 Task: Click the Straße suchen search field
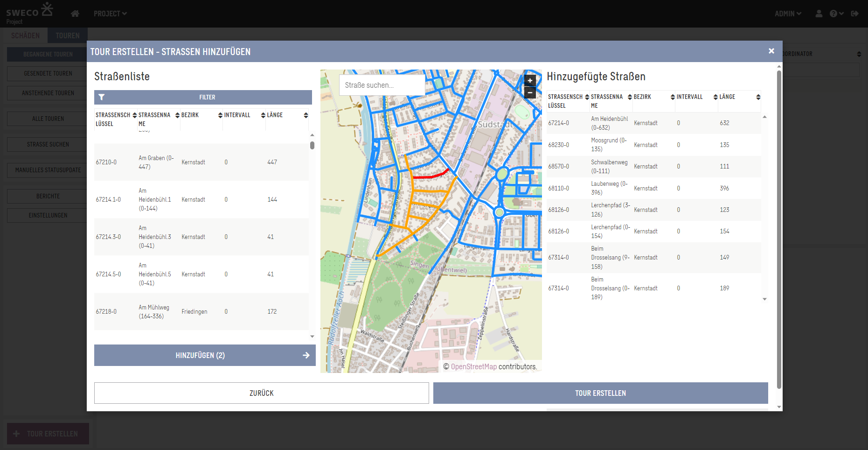tap(382, 85)
